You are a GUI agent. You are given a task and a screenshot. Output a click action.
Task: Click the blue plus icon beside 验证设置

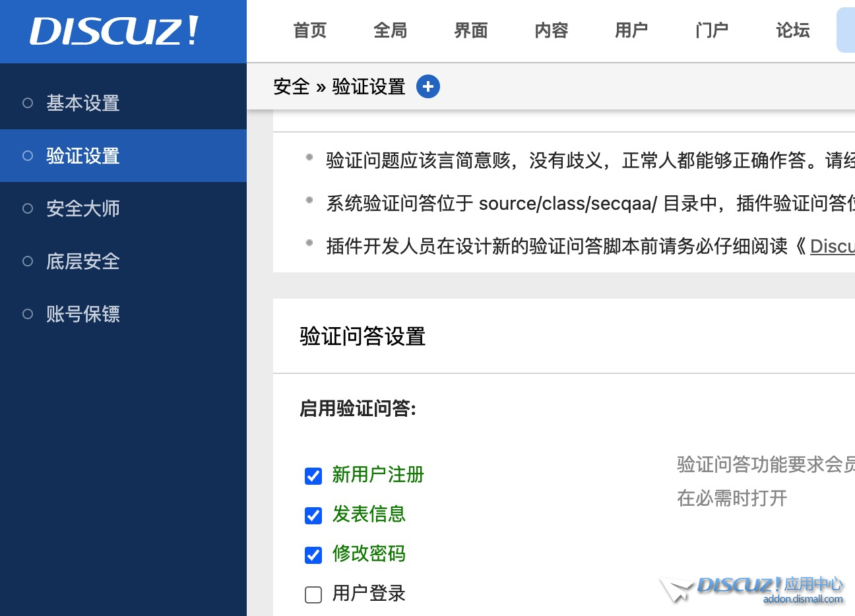(x=428, y=86)
